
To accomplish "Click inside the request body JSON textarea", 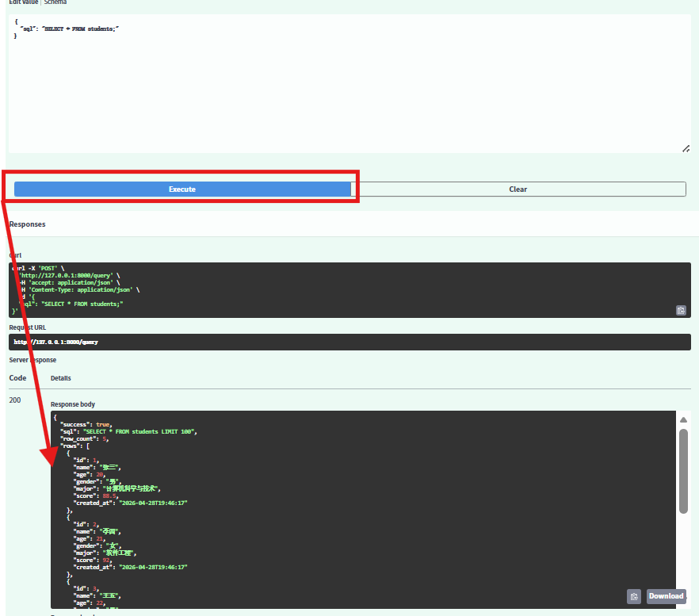I will click(x=350, y=84).
